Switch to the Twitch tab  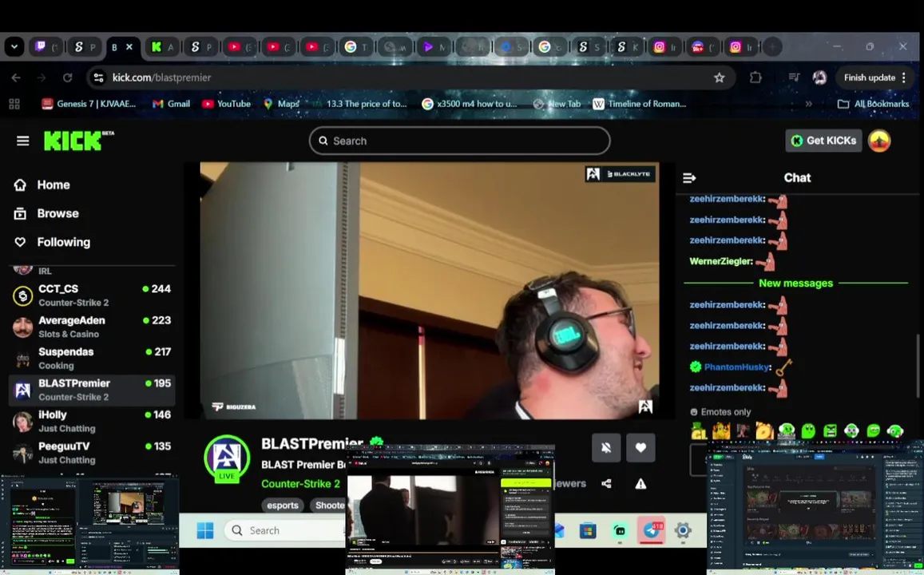(46, 46)
